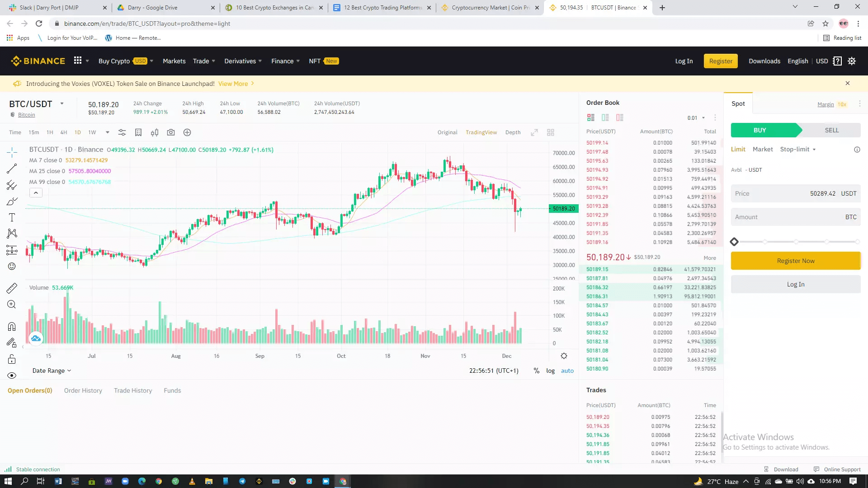Switch chart interval to 4H
Image resolution: width=868 pixels, height=488 pixels.
point(64,132)
